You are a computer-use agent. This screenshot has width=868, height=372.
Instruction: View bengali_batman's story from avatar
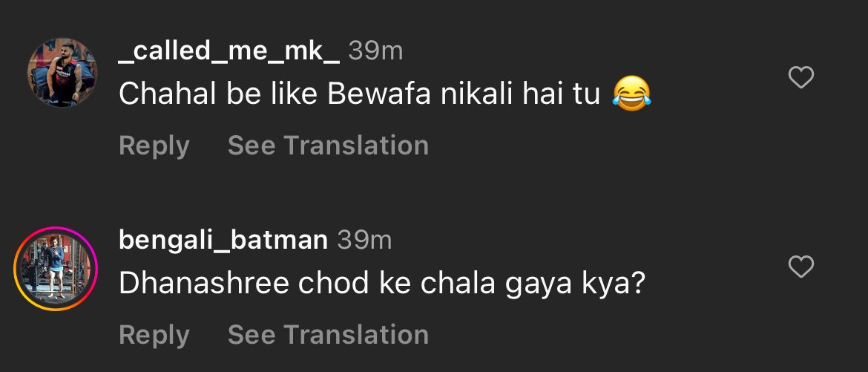click(56, 268)
